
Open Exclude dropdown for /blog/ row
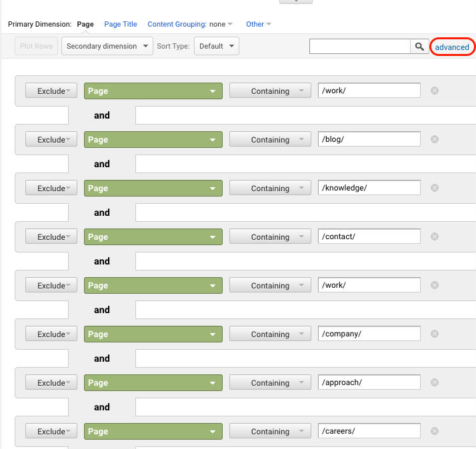51,139
